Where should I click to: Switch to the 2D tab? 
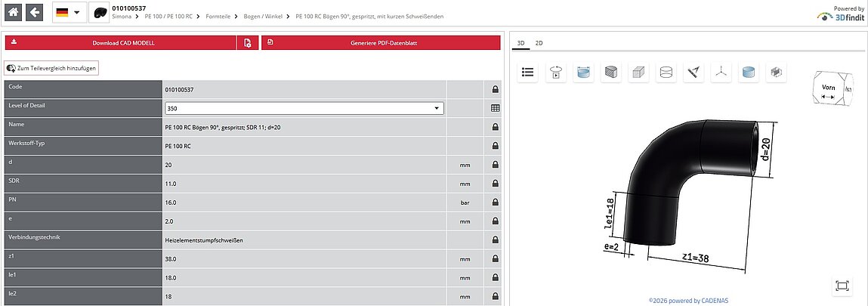point(539,43)
